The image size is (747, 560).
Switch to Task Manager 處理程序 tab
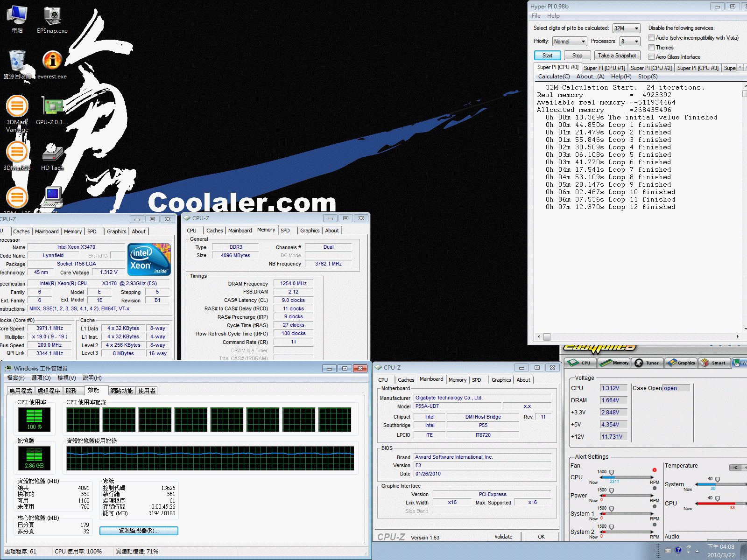(x=49, y=391)
